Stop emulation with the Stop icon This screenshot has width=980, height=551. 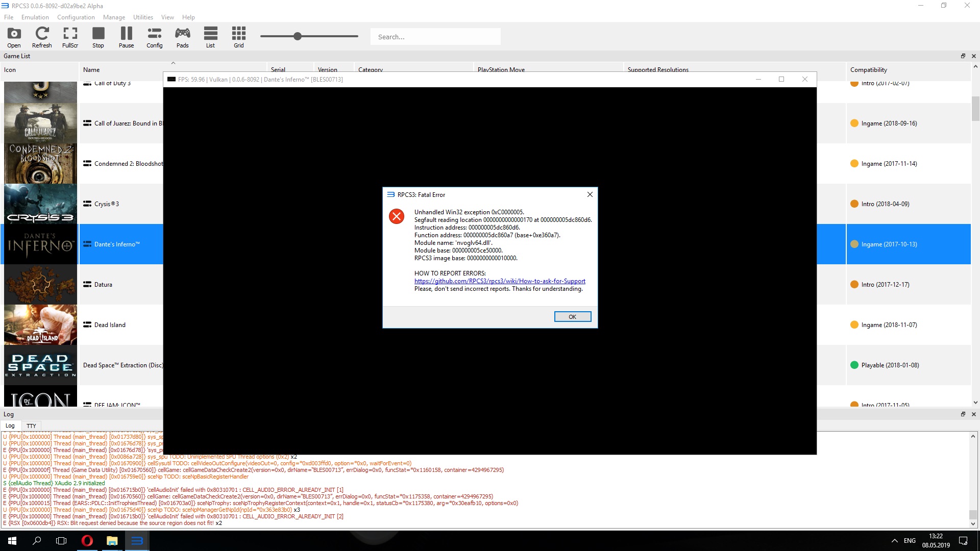98,37
